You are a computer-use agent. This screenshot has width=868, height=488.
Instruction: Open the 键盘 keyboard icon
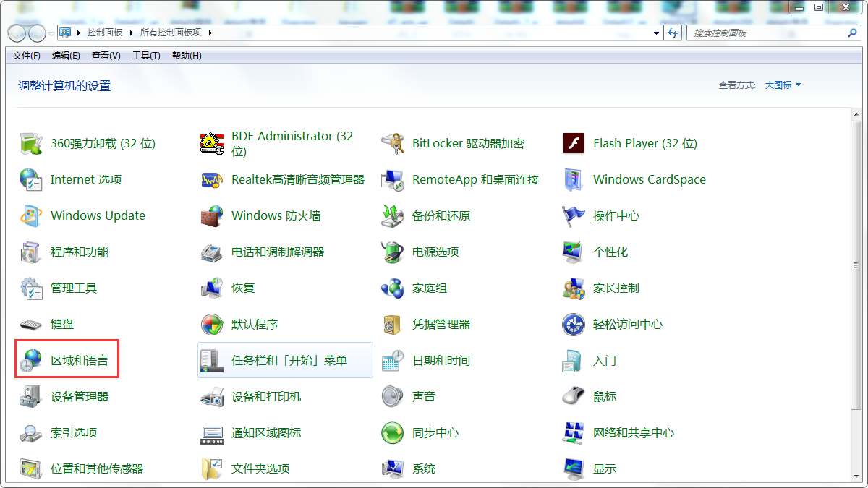(x=30, y=324)
